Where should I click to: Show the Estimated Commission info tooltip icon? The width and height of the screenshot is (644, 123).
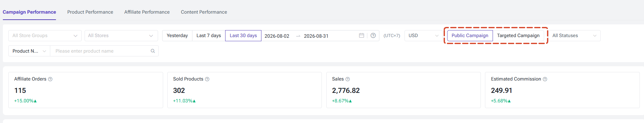pyautogui.click(x=545, y=79)
